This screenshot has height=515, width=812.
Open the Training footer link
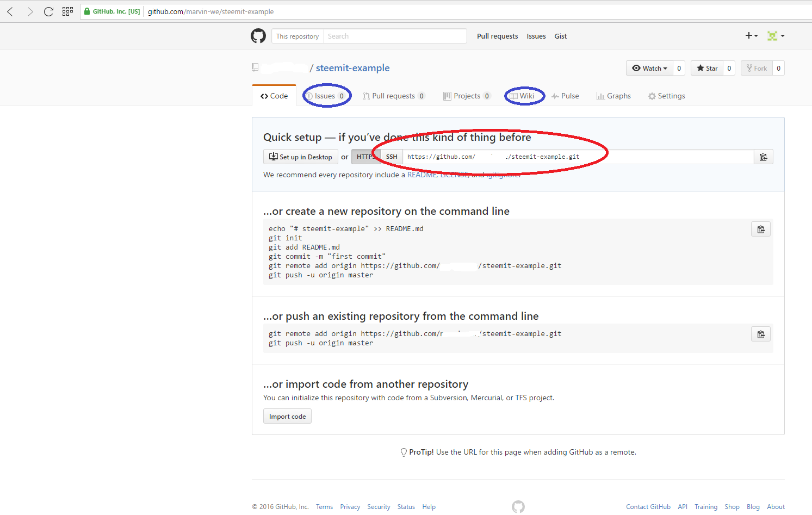(x=706, y=506)
